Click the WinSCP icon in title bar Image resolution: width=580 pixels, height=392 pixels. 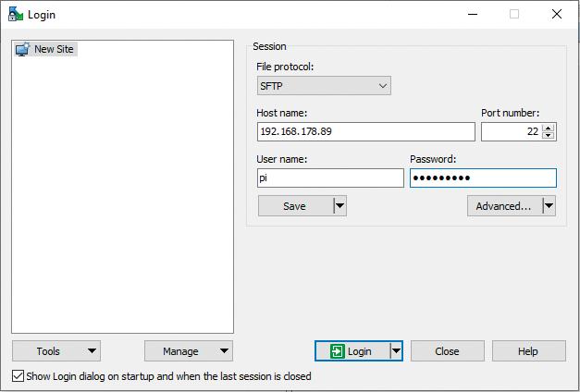pyautogui.click(x=16, y=14)
